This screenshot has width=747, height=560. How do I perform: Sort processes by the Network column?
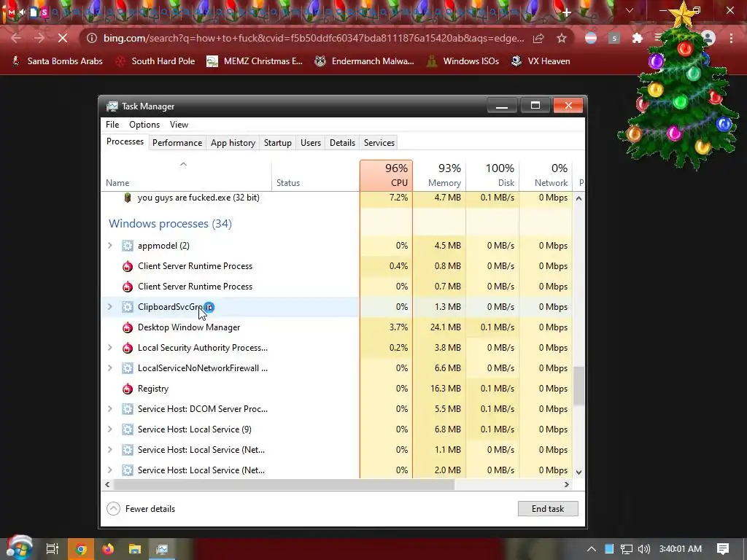pos(546,175)
